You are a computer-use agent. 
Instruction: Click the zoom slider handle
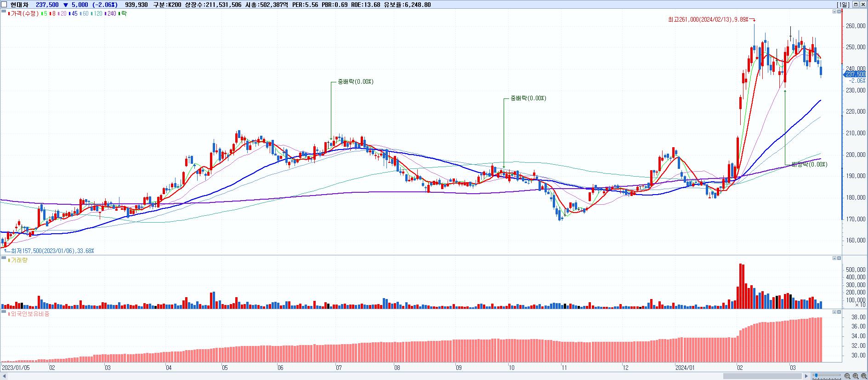(815, 376)
